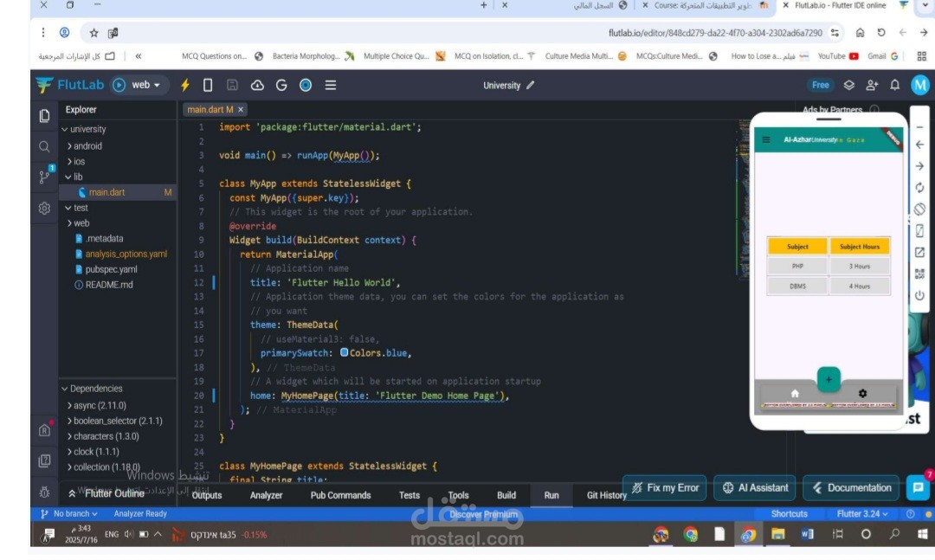The width and height of the screenshot is (935, 560).
Task: Click the lightning bolt hot reload icon
Action: click(x=185, y=86)
